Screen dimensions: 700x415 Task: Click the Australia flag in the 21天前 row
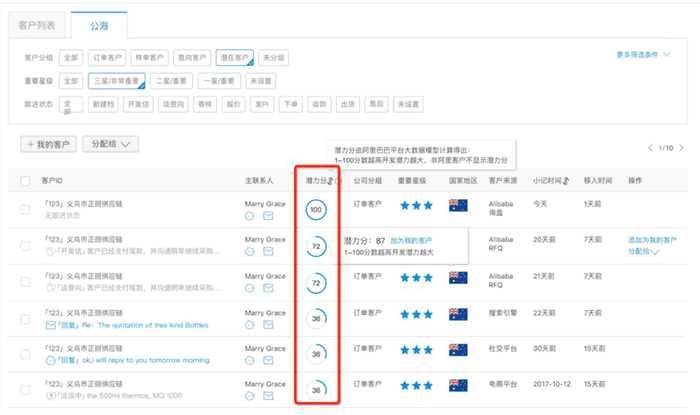pyautogui.click(x=458, y=278)
